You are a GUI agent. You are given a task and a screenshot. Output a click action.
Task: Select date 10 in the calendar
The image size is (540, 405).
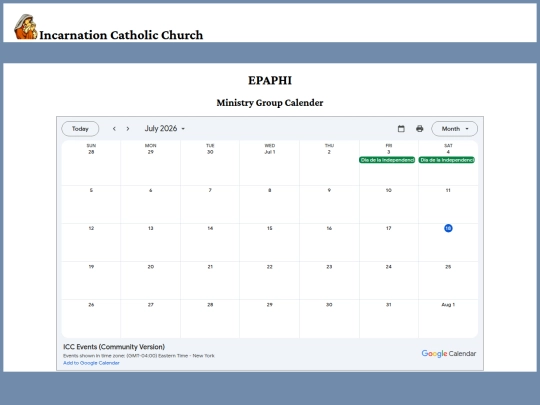click(x=388, y=190)
